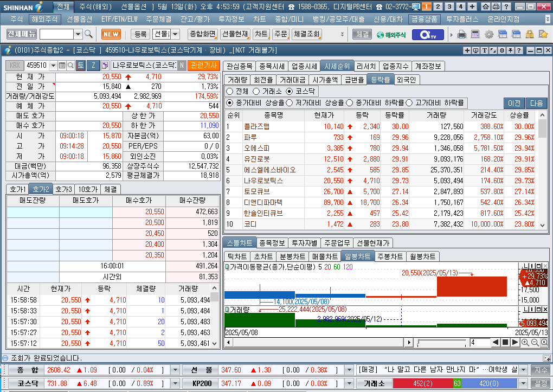Expand the 전체메뉴 search box dropdown

[78, 34]
